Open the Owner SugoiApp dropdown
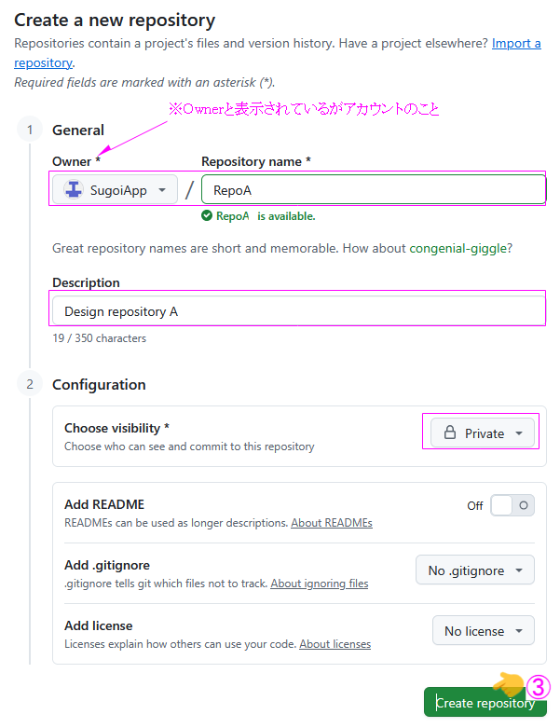This screenshot has width=560, height=728. pos(115,190)
